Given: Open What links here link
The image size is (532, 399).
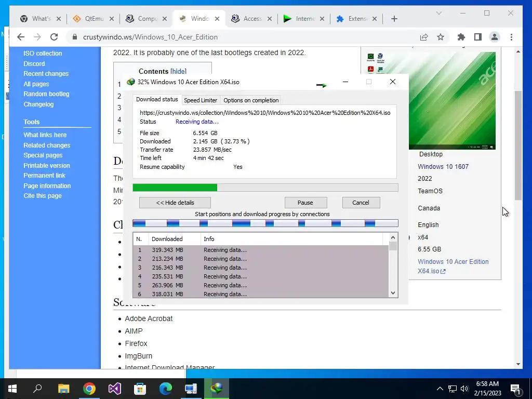Looking at the screenshot, I should (45, 135).
